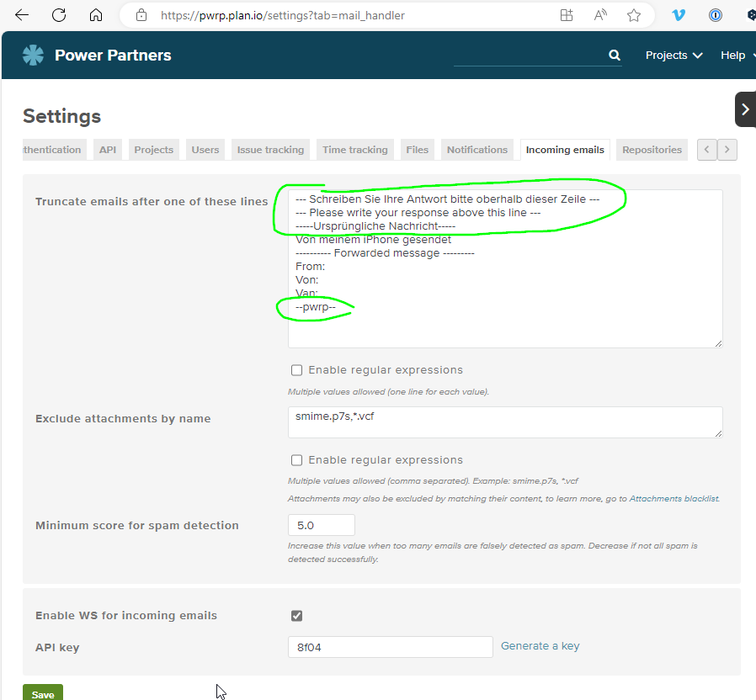
Task: Grab the truncate textarea resize handle
Action: (x=718, y=343)
